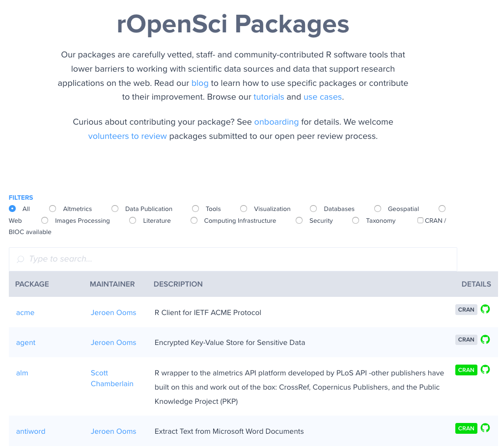The height and width of the screenshot is (448, 500).
Task: Click the green CRAN badge for alm
Action: click(466, 370)
